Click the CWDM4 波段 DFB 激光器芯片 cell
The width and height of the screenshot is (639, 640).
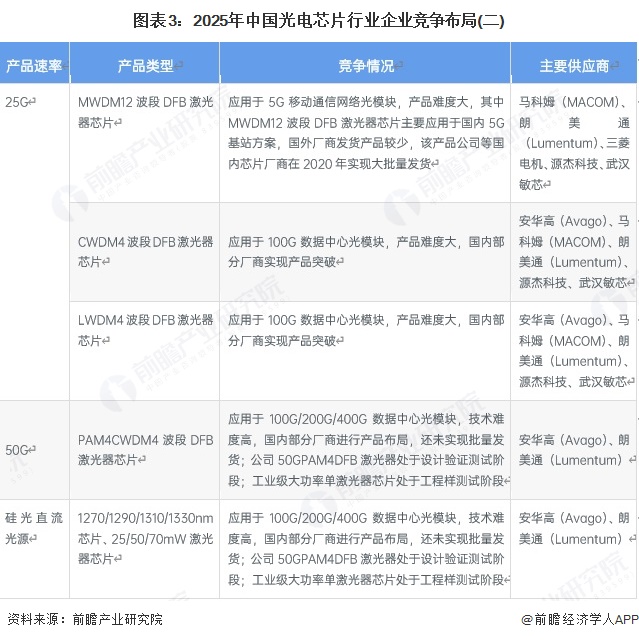tap(145, 250)
